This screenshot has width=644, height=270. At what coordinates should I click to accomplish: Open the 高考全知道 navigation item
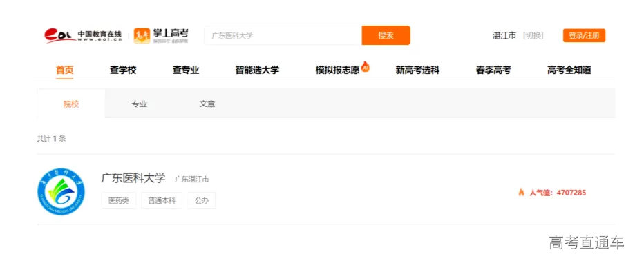569,70
